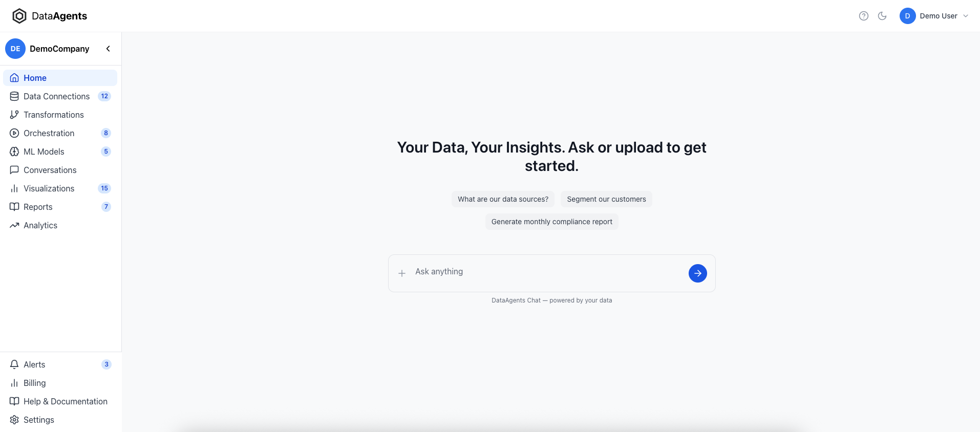Select "Segment our customers" suggestion

pos(606,199)
